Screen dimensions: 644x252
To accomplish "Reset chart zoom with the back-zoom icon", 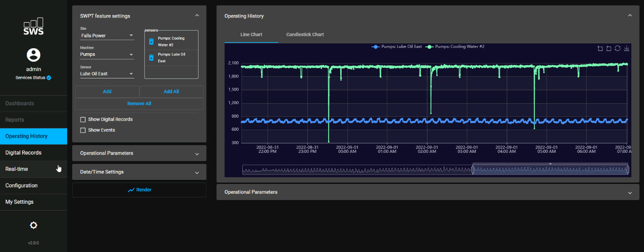I will click(609, 49).
